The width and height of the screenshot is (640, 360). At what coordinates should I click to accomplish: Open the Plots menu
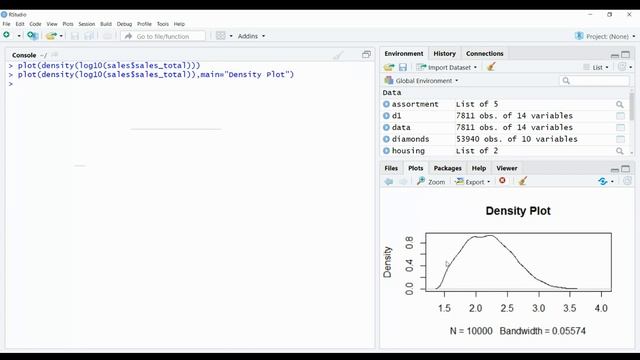[x=68, y=24]
